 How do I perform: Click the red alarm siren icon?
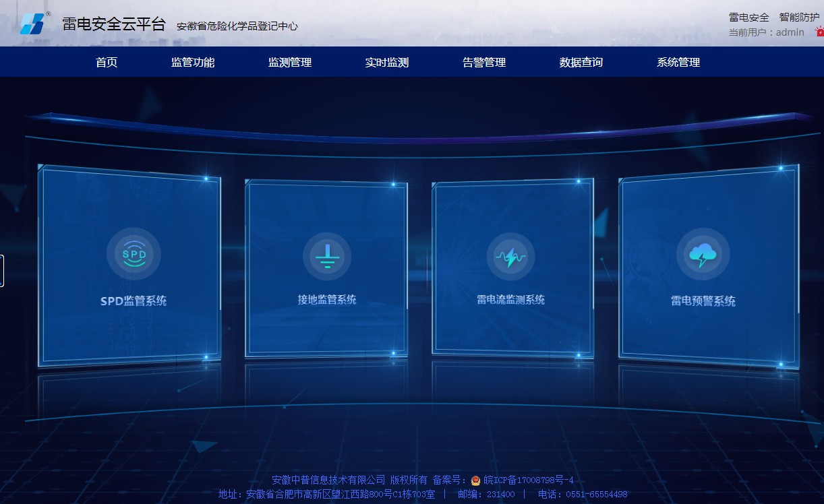click(819, 30)
